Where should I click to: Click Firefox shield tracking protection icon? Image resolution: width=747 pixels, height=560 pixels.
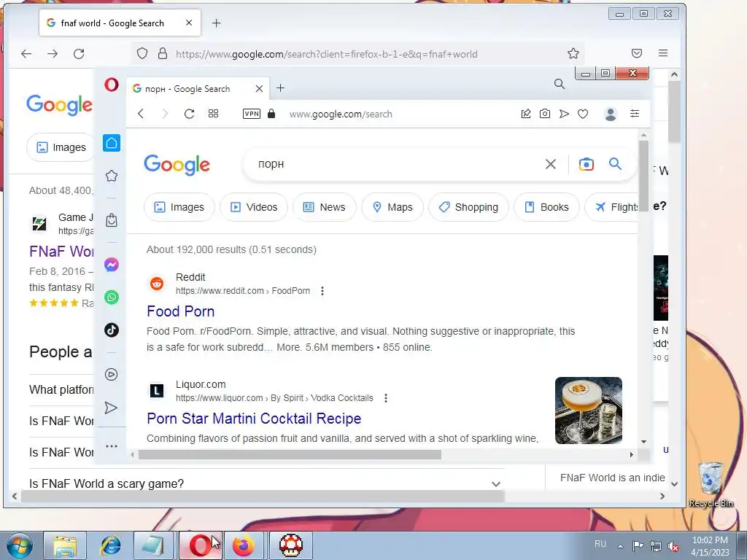tap(142, 53)
